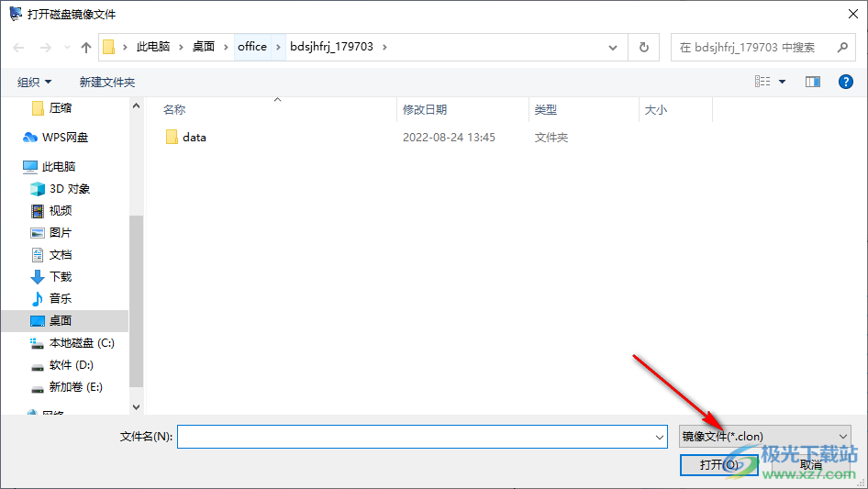Open 镜像文件(*.clon) file type dropdown
This screenshot has width=868, height=489.
pyautogui.click(x=765, y=437)
